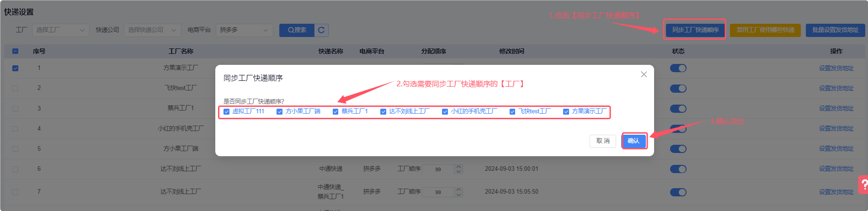The height and width of the screenshot is (211, 868).
Task: Turn off status switch for row 3
Action: tap(678, 108)
